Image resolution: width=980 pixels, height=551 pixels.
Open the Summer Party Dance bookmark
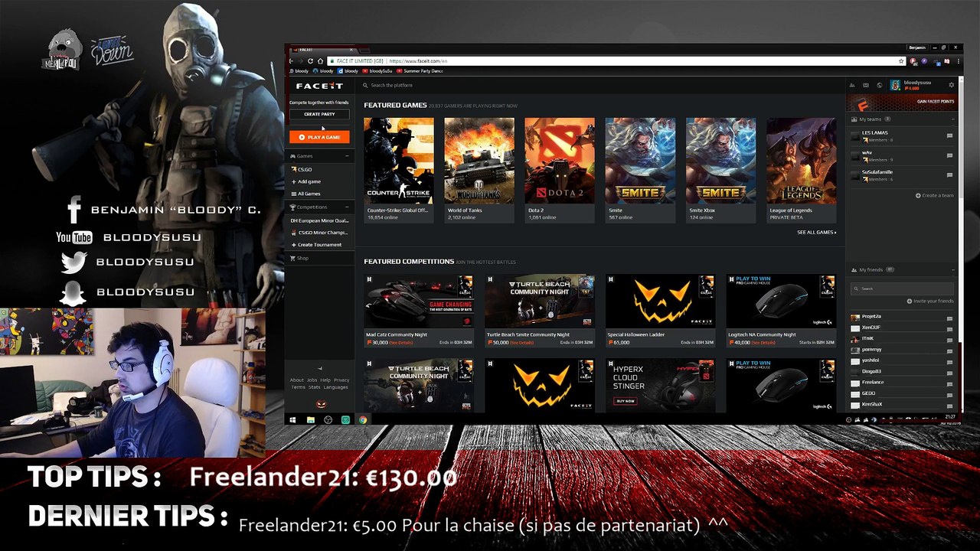(420, 71)
